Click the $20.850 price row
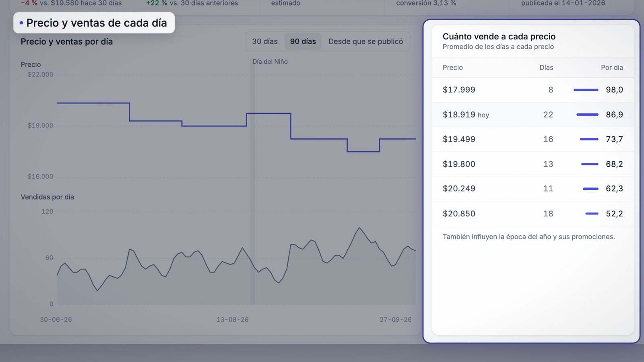The height and width of the screenshot is (362, 644). coord(533,214)
